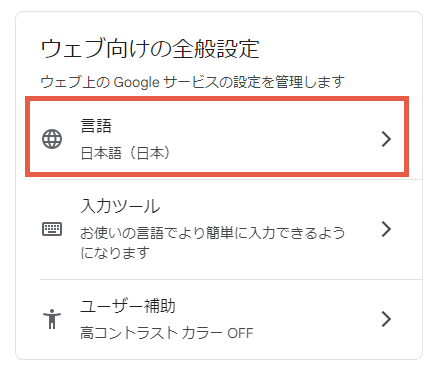The image size is (442, 370).
Task: Open 入力ツール via its right chevron
Action: 386,229
